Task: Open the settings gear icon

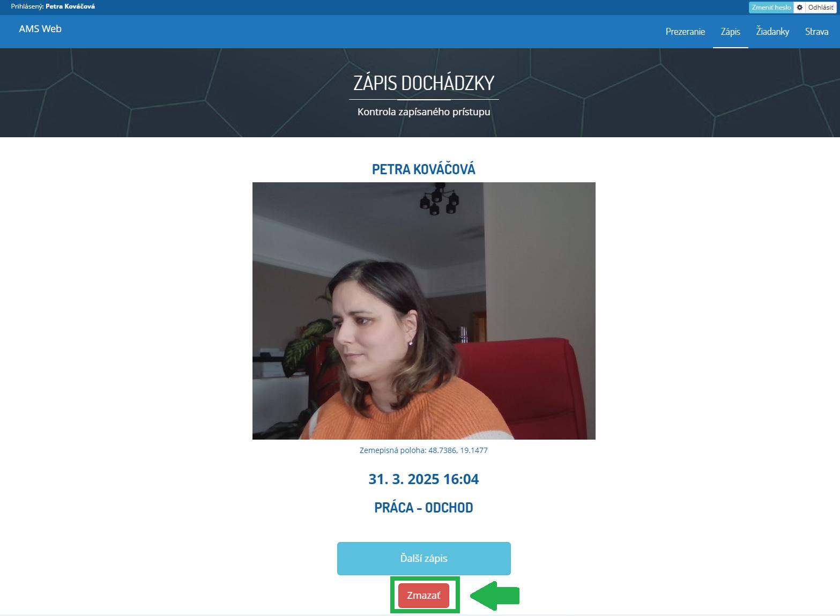Action: tap(799, 7)
